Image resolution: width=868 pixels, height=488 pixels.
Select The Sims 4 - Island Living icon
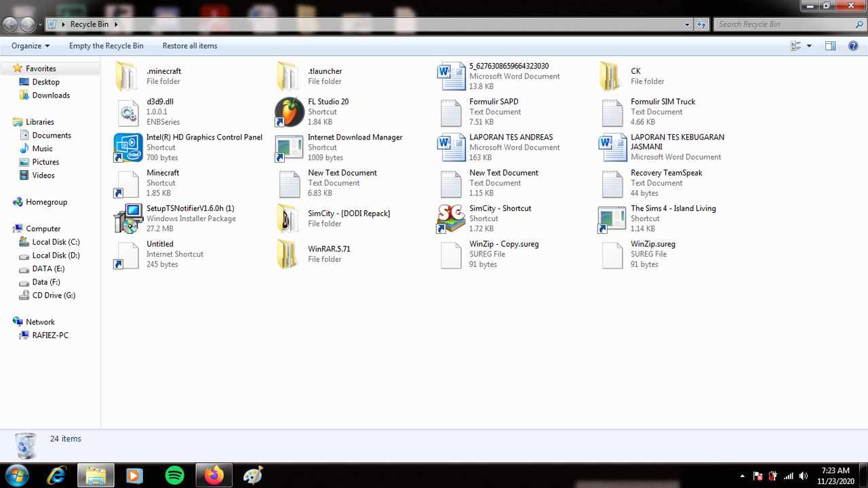(x=612, y=218)
